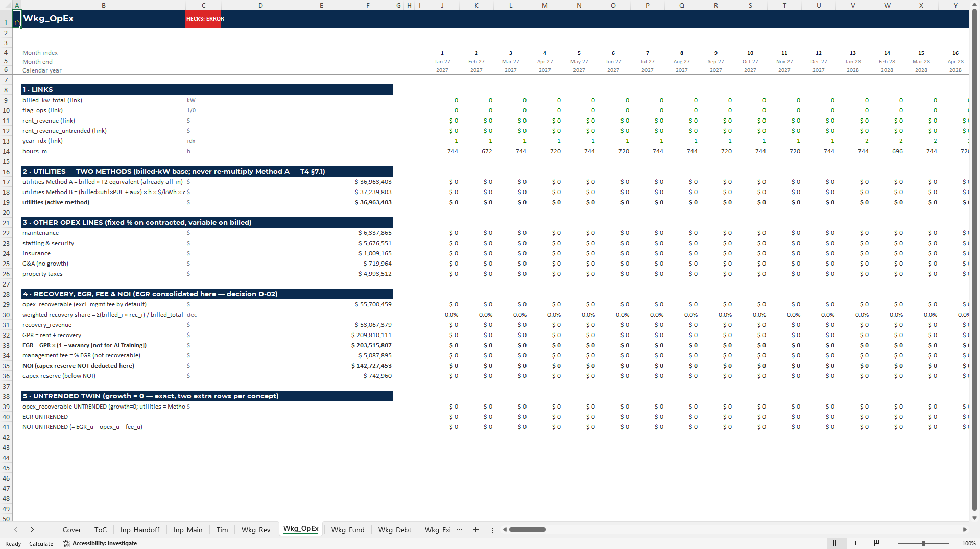Screen dimensions: 980x549
Task: Select 'billed_kw_total (link)' label
Action: [x=52, y=100]
